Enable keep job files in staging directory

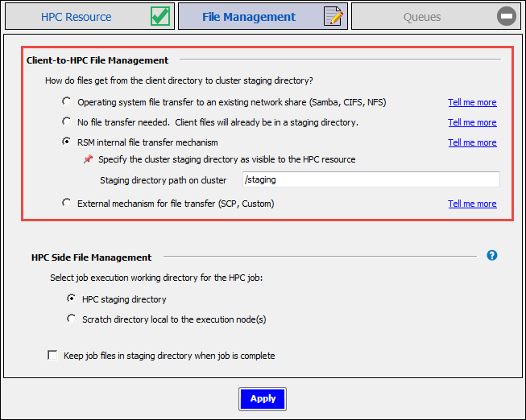(53, 355)
